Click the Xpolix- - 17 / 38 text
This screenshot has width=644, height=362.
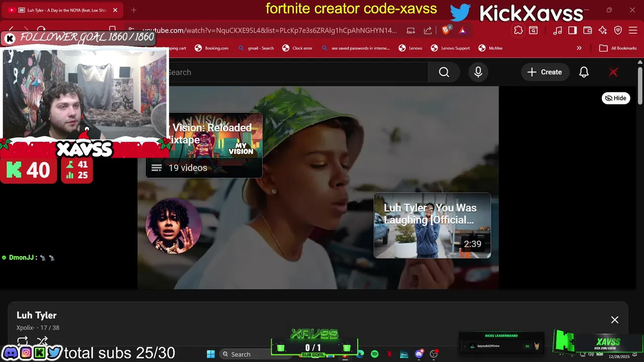coord(38,328)
